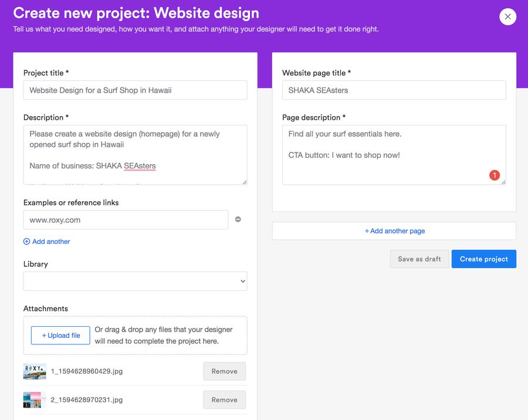Click the project Description text area
528x420 pixels.
[135, 155]
